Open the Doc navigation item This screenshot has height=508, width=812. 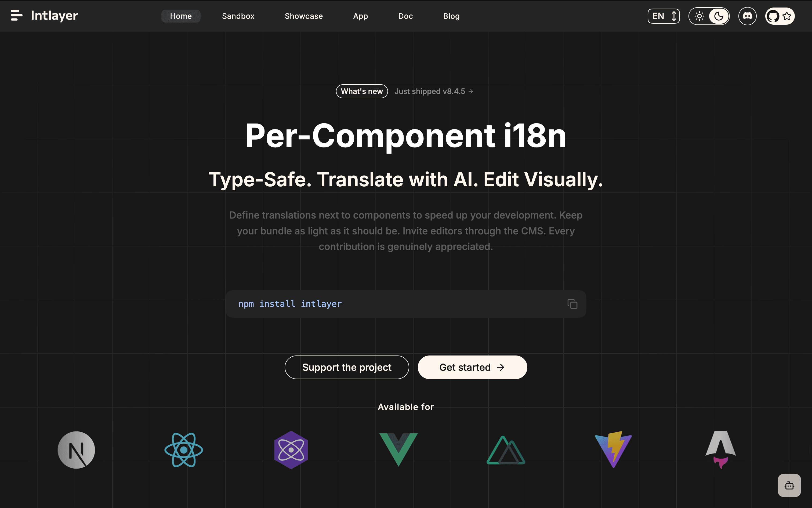pos(405,16)
